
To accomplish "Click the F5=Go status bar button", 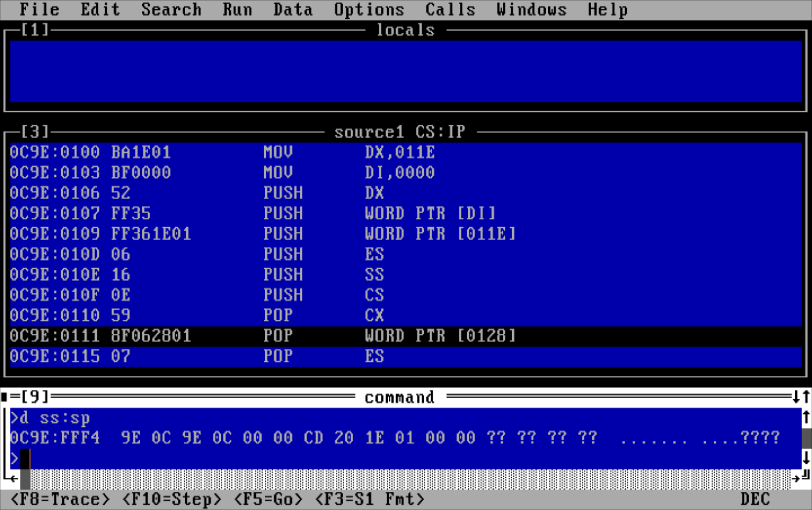I will click(268, 499).
